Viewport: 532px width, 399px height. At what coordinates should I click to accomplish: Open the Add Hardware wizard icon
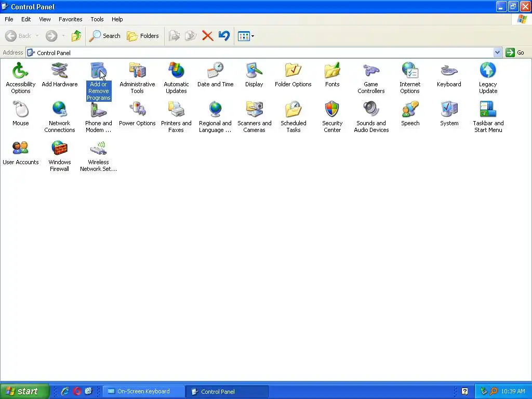pos(59,75)
